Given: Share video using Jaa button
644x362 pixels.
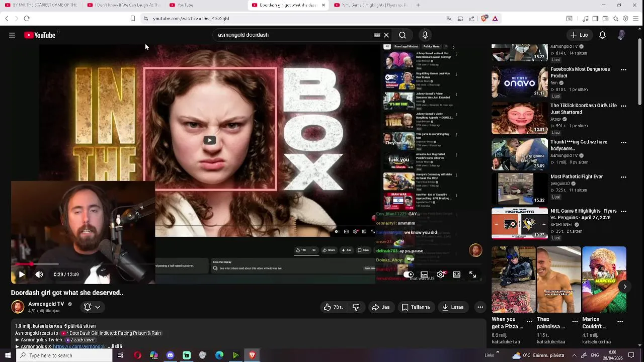Looking at the screenshot, I should 380,307.
